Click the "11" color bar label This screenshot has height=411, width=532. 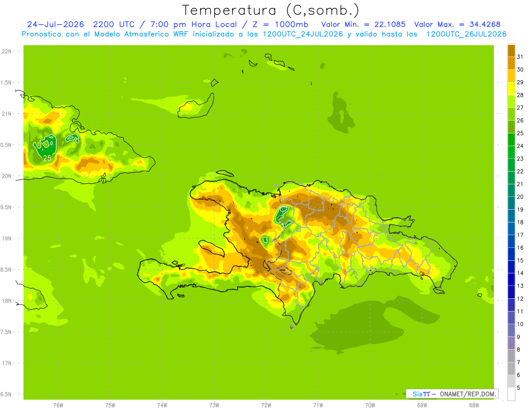(520, 311)
